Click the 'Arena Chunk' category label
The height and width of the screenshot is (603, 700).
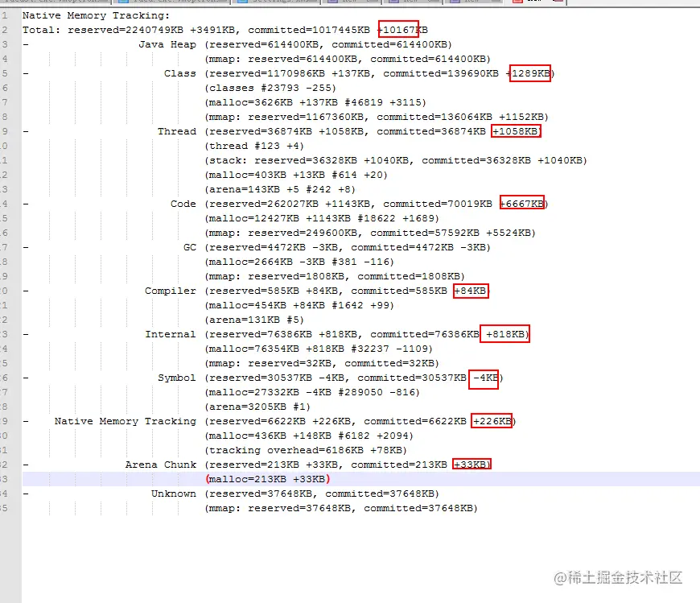[161, 465]
